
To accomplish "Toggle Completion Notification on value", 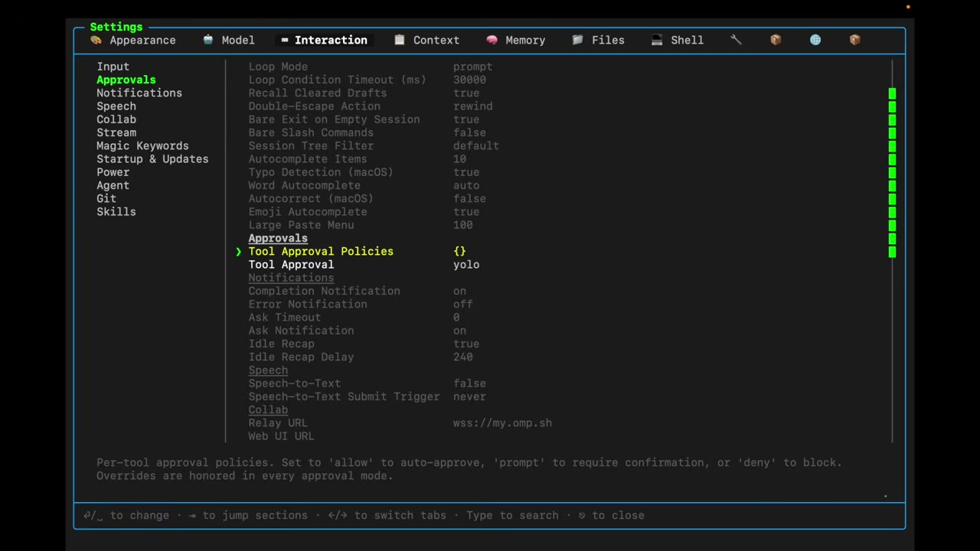I will coord(459,291).
